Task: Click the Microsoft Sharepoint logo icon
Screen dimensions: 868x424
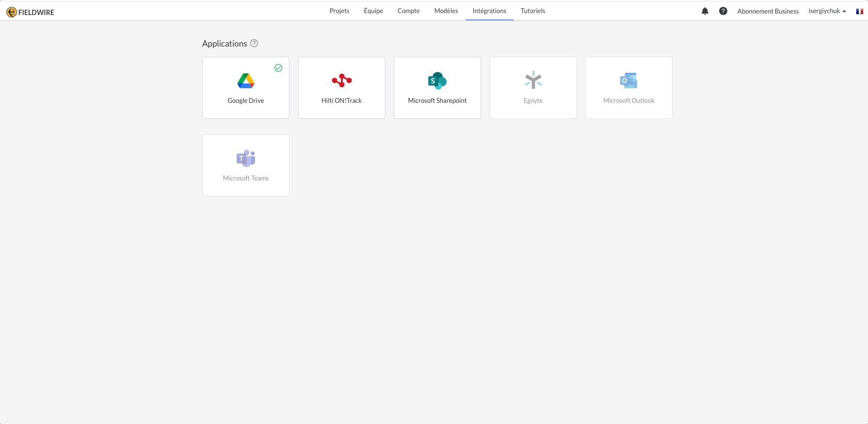Action: click(437, 81)
